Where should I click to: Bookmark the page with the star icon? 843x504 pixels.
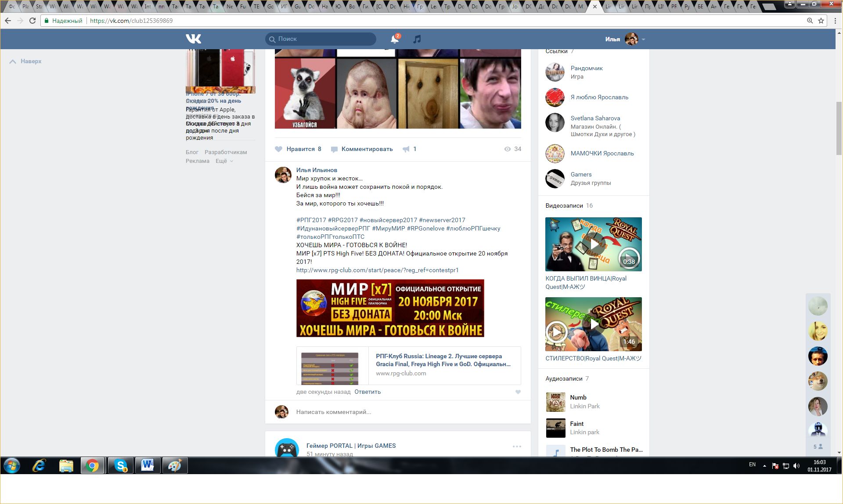click(821, 21)
